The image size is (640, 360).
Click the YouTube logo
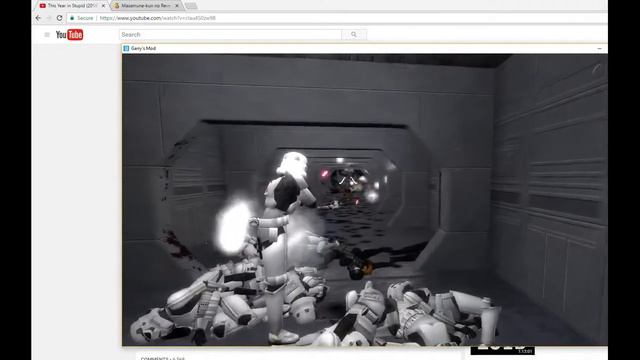[69, 35]
